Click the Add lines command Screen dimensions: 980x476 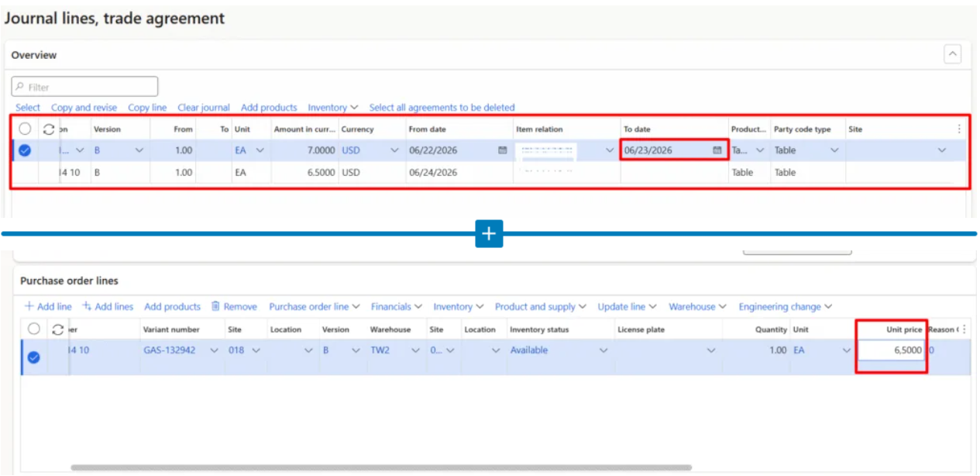point(108,307)
